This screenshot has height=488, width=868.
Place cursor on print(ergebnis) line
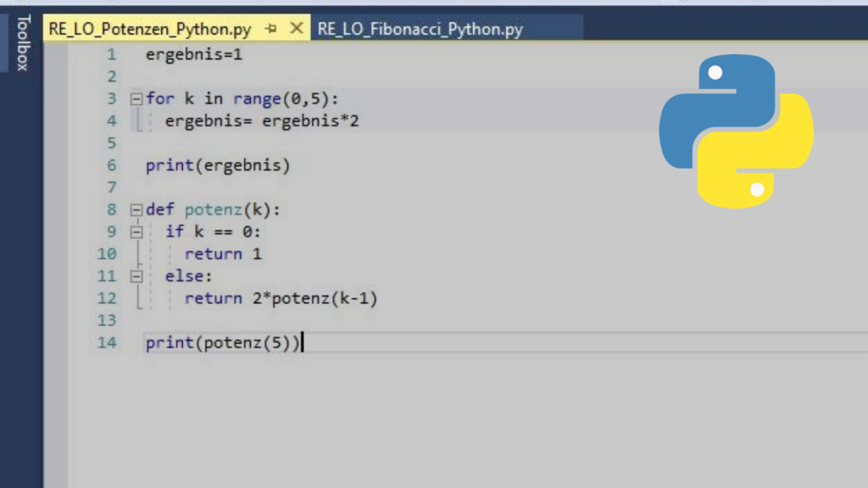click(218, 165)
